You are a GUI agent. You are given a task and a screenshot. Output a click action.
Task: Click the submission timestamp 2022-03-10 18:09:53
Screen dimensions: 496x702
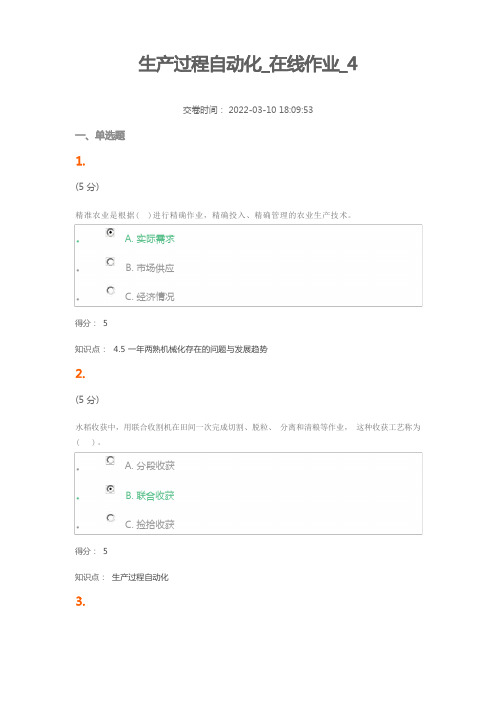click(270, 110)
